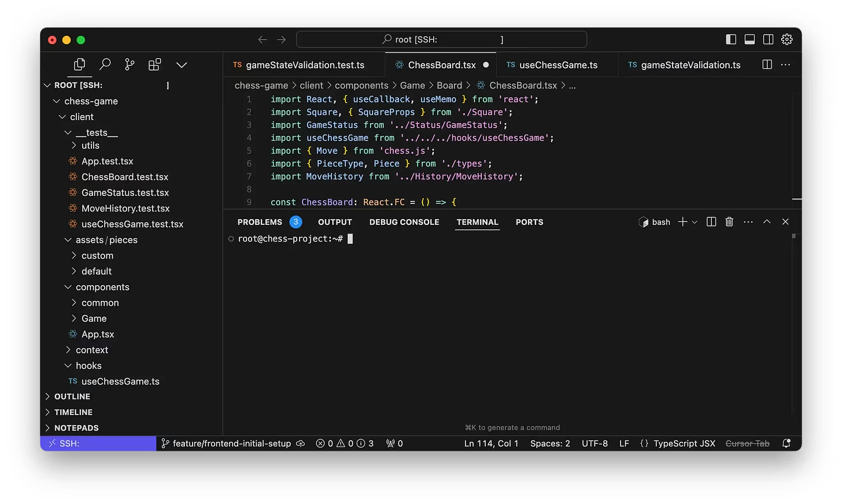The height and width of the screenshot is (504, 842).
Task: Sync changes using the icon beside the branch name
Action: 301,443
